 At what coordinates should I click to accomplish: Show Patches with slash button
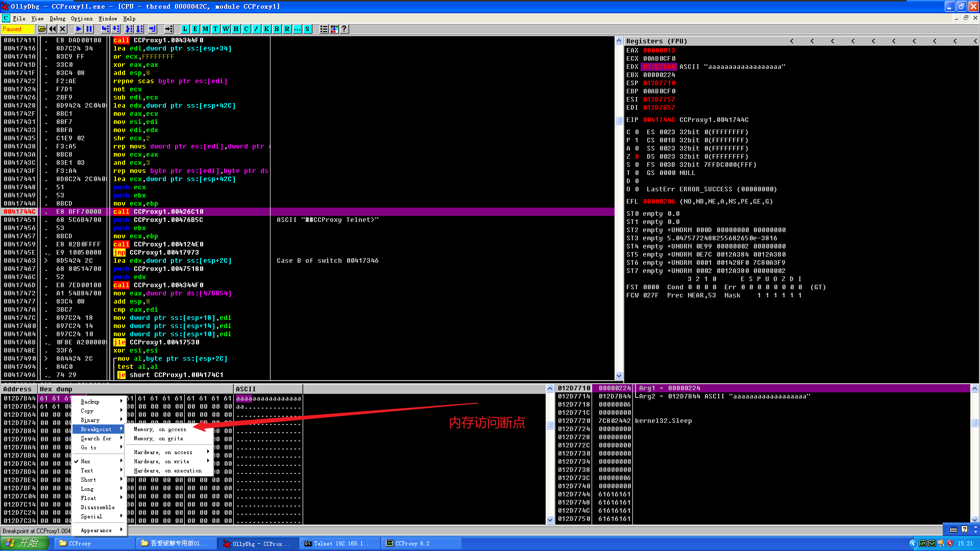coord(256,29)
